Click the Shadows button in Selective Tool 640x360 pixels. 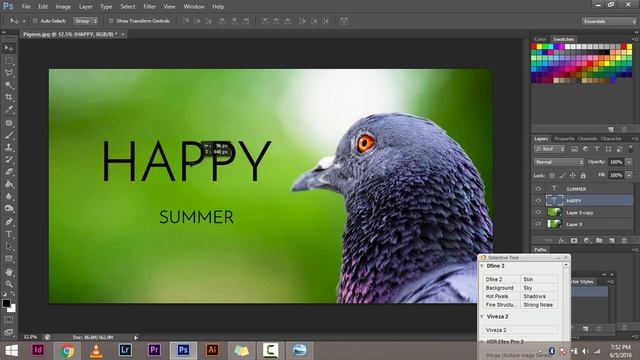(539, 296)
